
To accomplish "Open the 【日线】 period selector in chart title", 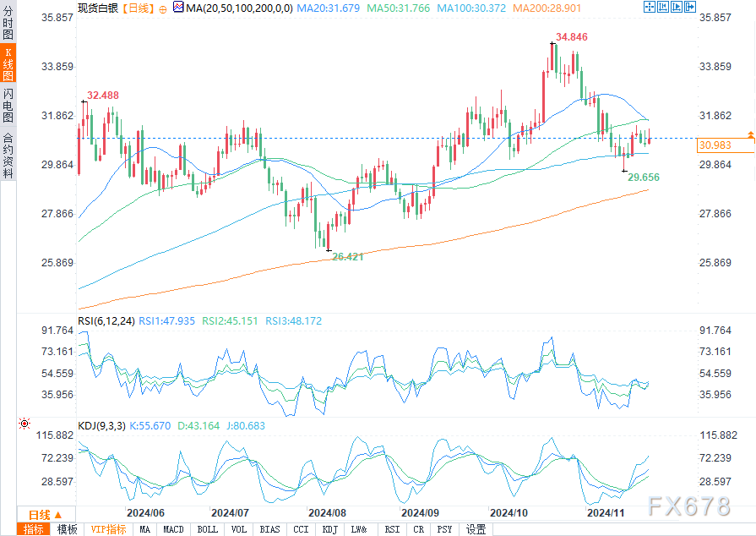I will point(137,7).
